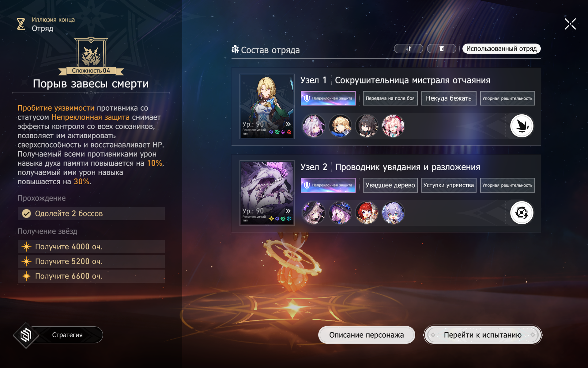This screenshot has height=368, width=588.
Task: Click the Node 2 path emblem icon
Action: (x=522, y=213)
